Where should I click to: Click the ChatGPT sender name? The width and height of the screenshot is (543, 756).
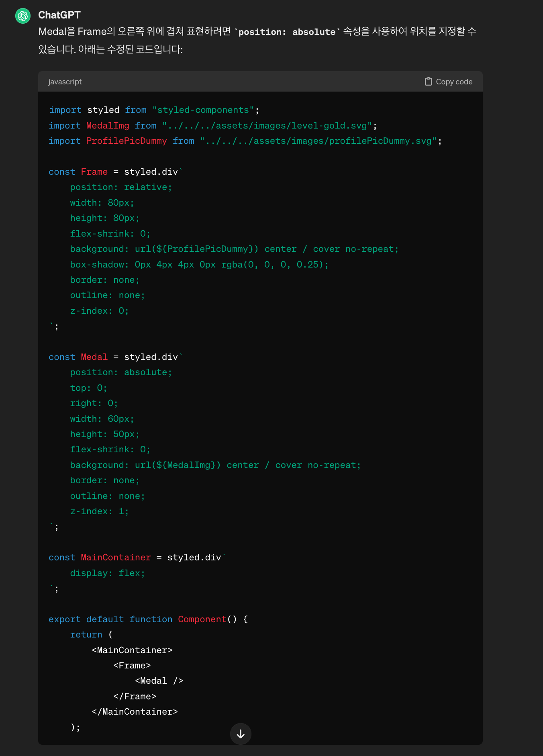pos(59,15)
